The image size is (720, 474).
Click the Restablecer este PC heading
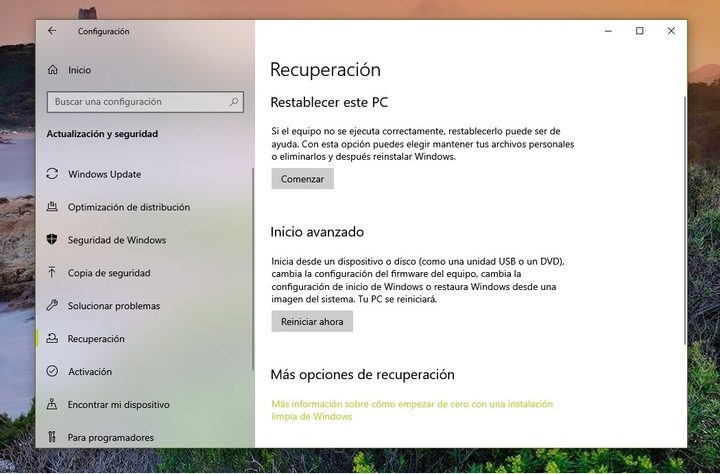point(329,102)
